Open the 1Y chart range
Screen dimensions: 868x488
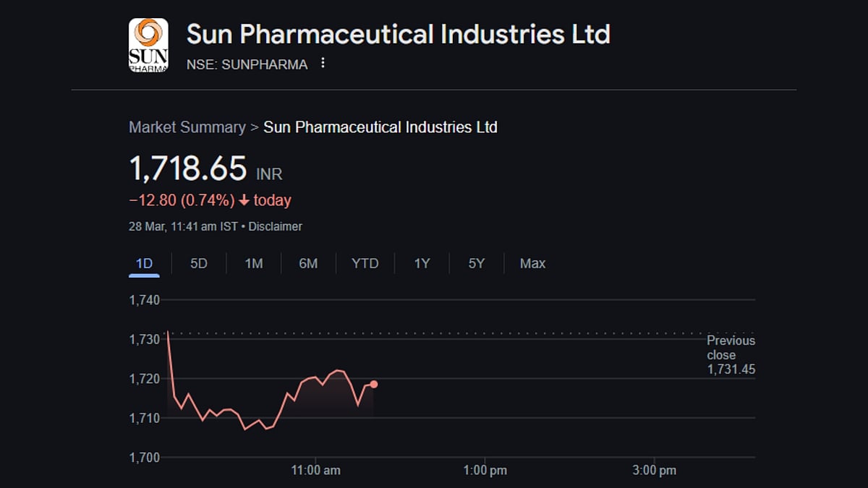point(422,263)
